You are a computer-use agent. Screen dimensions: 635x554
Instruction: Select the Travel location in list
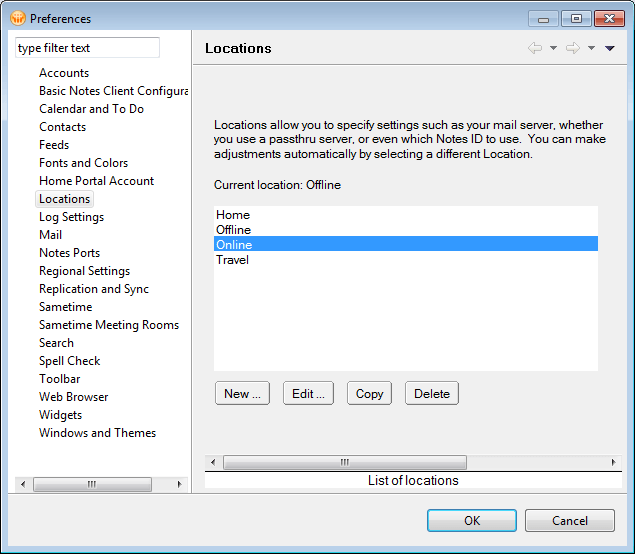click(x=232, y=260)
